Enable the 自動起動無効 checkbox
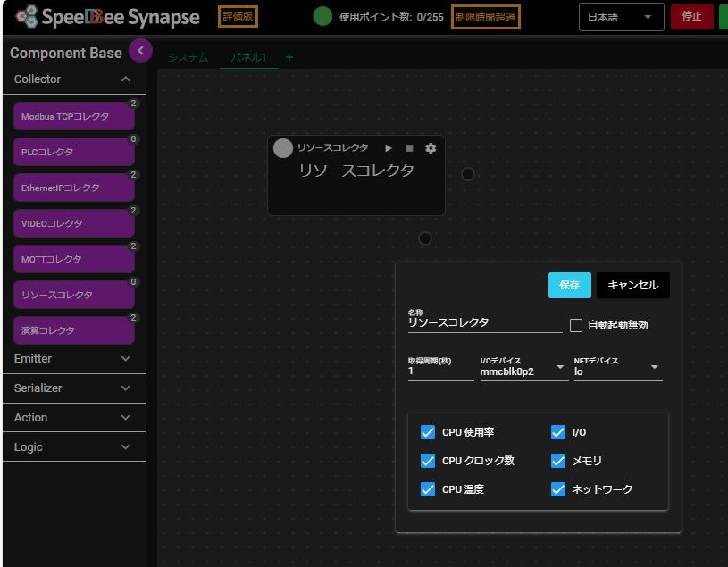 point(576,325)
